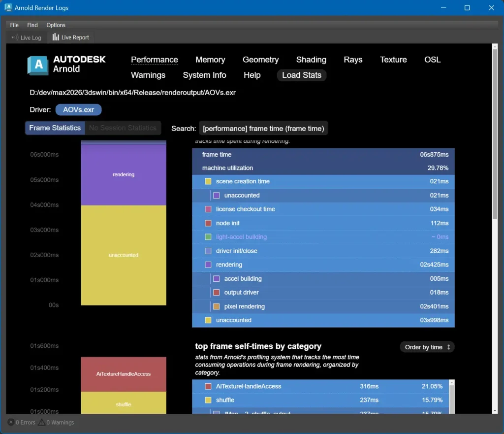Click the Load Stats button
Viewport: 504px width, 434px height.
[x=301, y=75]
